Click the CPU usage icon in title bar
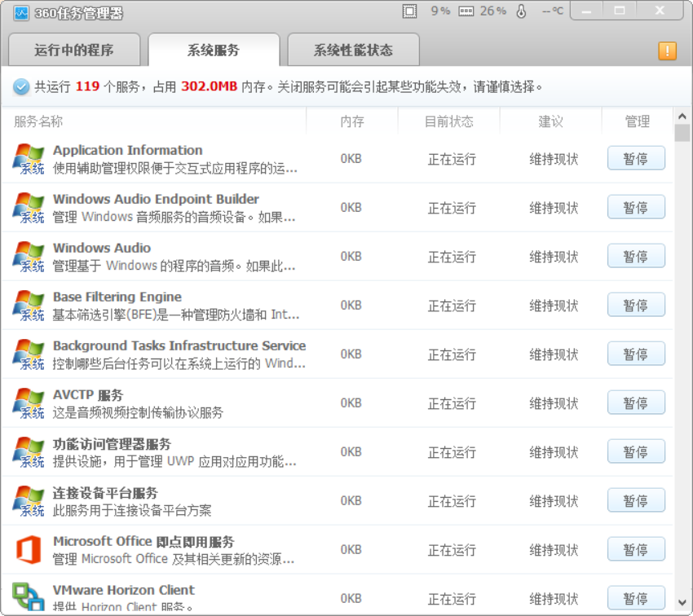 409,11
